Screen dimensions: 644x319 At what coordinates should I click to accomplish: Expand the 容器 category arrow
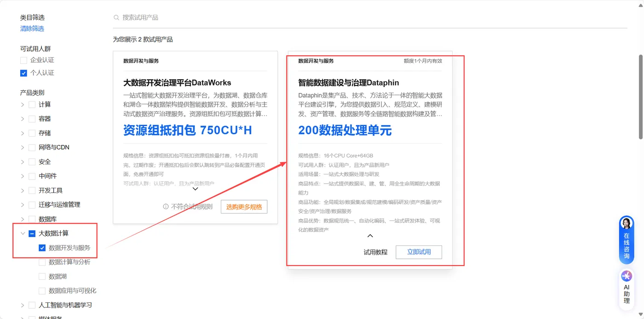23,119
